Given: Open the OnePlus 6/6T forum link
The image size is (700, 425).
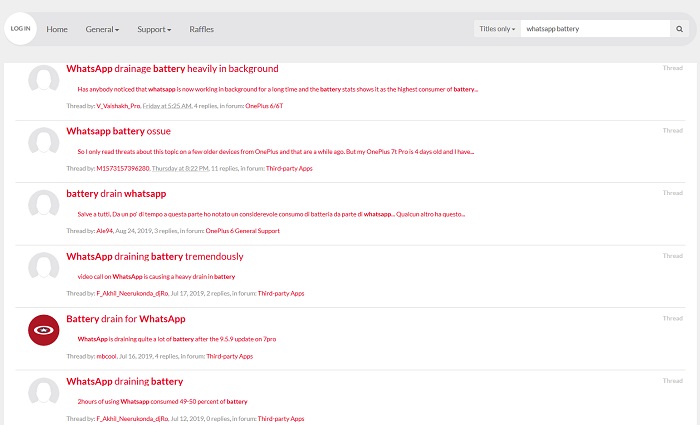Looking at the screenshot, I should (264, 106).
